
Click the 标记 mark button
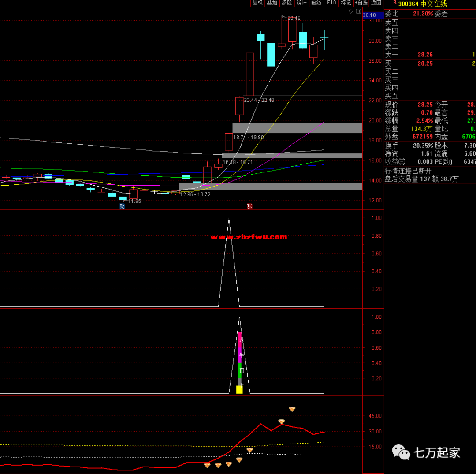pyautogui.click(x=346, y=3)
